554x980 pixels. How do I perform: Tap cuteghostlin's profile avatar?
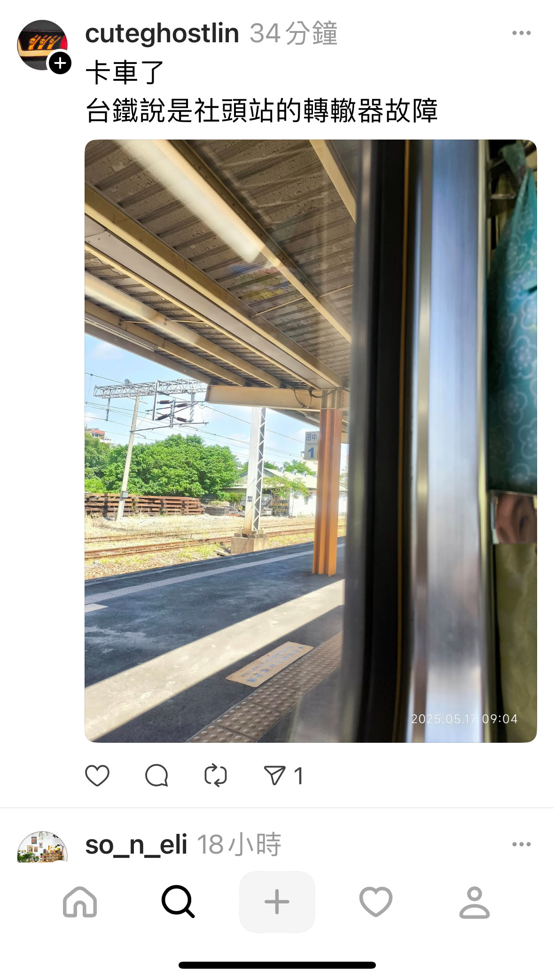coord(42,45)
